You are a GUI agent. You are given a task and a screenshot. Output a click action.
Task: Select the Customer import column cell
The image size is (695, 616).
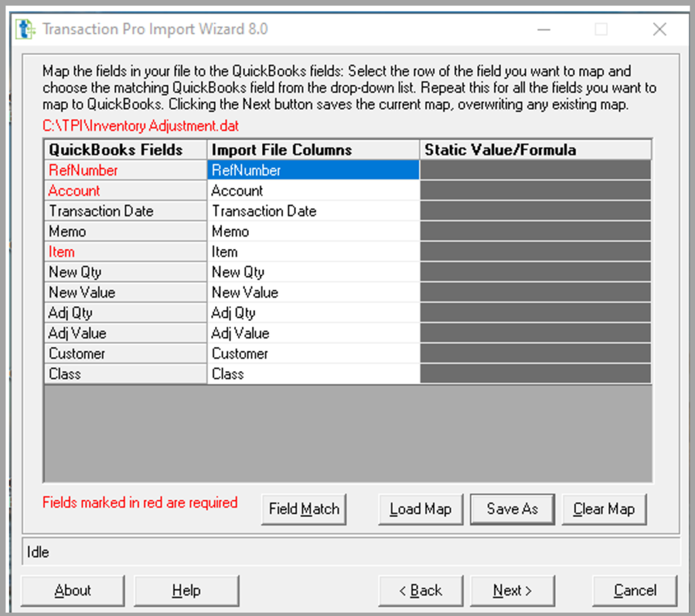point(313,353)
